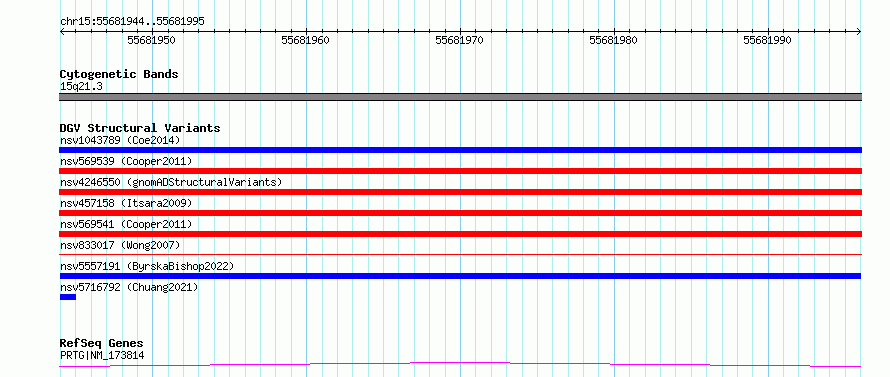This screenshot has height=377, width=890.
Task: Open variant nsv833017 (Wong2007) label
Action: tap(120, 245)
